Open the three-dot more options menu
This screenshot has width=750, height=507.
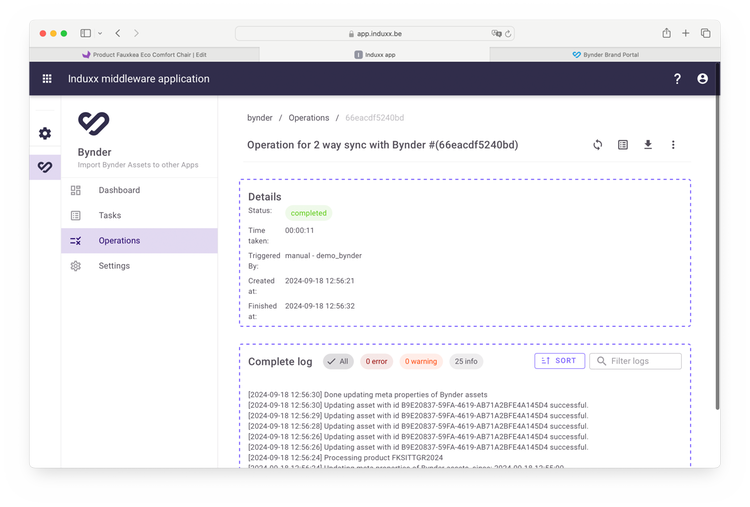pos(673,144)
